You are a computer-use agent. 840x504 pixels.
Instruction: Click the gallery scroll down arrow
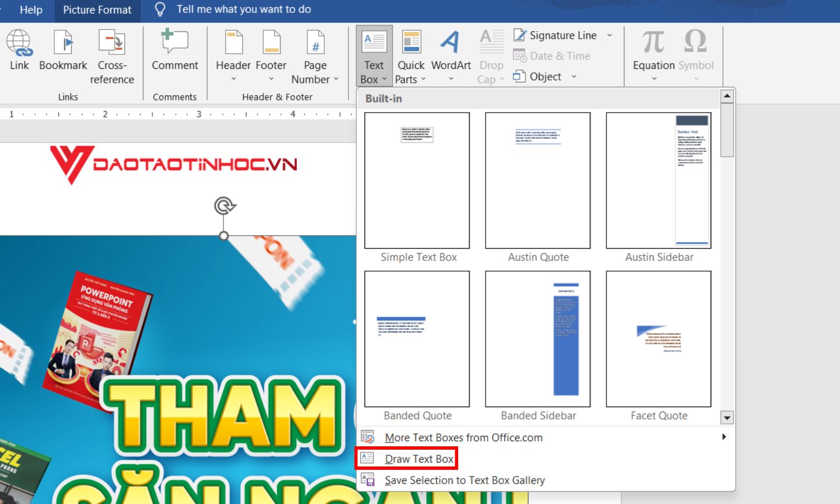tap(727, 418)
